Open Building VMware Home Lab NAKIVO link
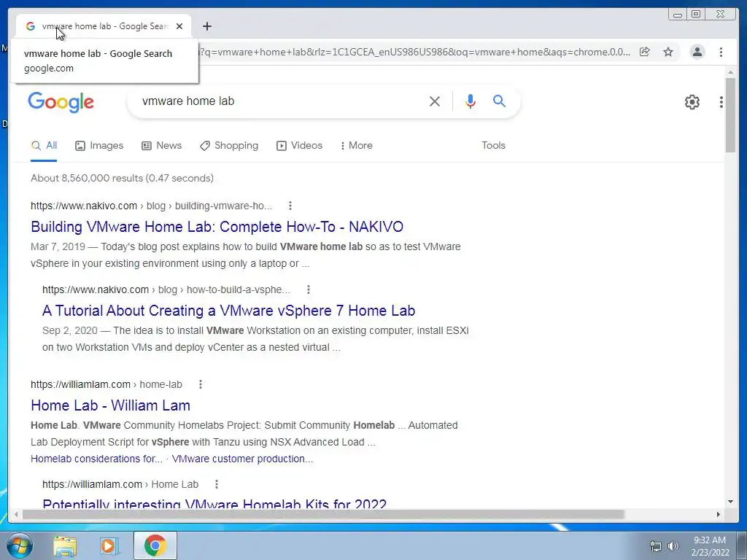Viewport: 747px width, 560px height. [217, 227]
